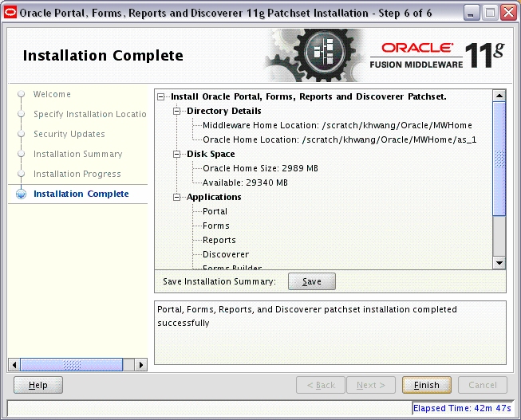Viewport: 521px width, 420px height.
Task: Click summary tree scroll up arrow
Action: click(499, 96)
